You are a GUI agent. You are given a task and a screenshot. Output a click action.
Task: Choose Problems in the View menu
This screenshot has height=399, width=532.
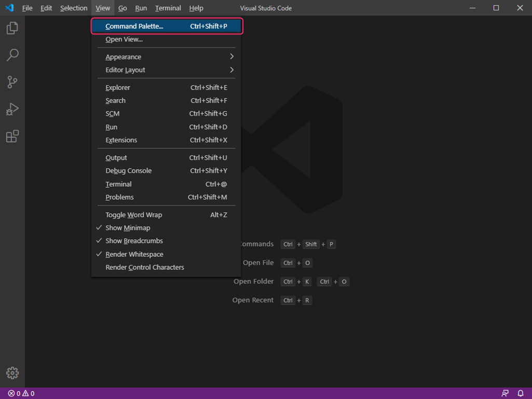click(166, 197)
